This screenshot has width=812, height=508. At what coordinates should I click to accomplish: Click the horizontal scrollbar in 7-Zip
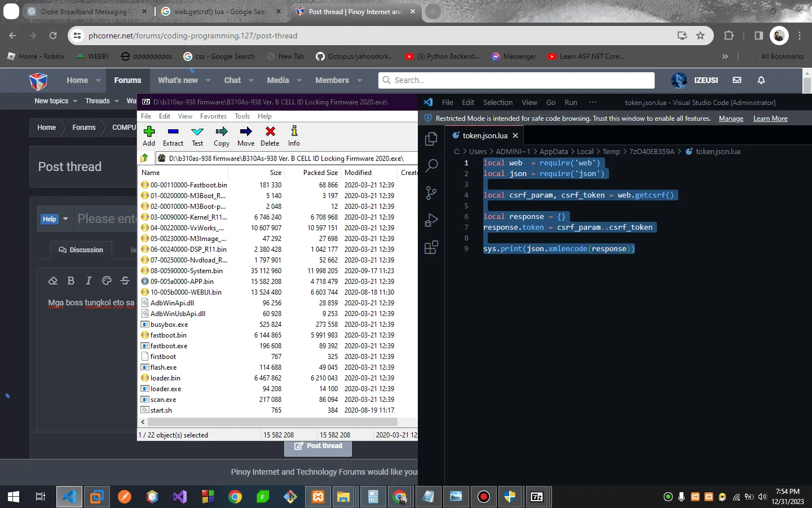[272, 422]
